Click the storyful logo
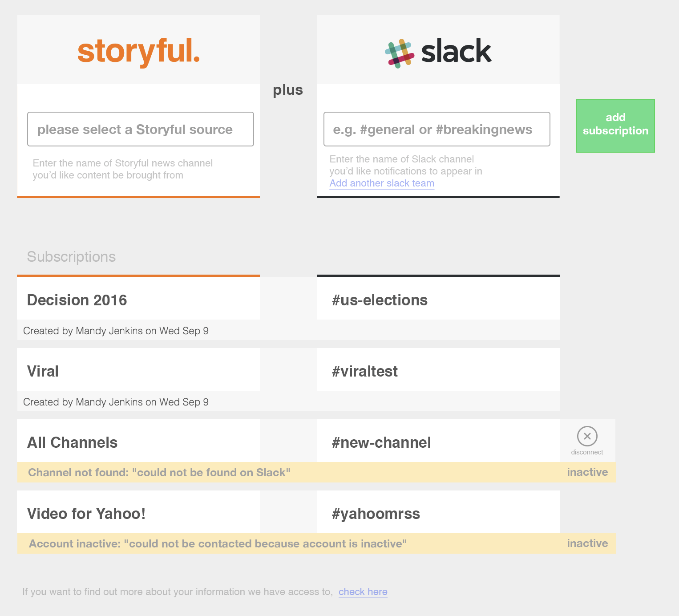The width and height of the screenshot is (679, 616). (x=138, y=51)
